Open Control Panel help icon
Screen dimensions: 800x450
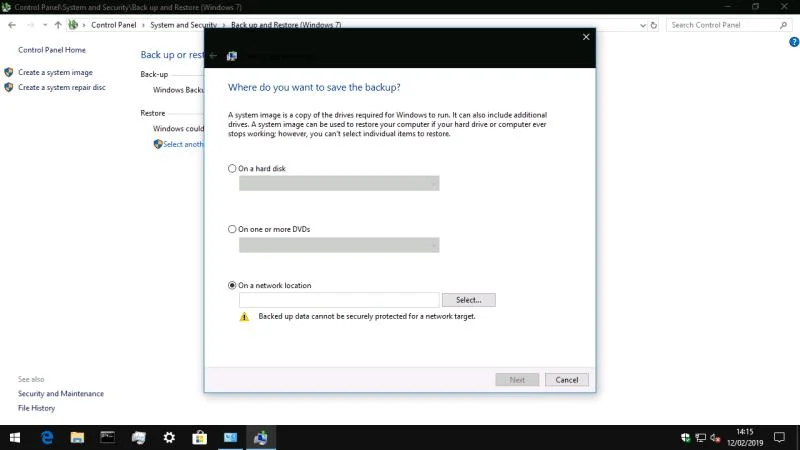click(x=794, y=42)
